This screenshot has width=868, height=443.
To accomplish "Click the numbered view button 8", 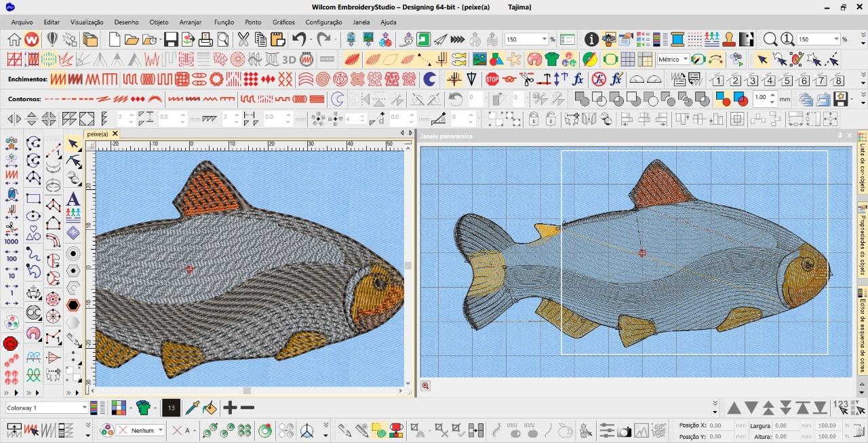I will [x=838, y=80].
